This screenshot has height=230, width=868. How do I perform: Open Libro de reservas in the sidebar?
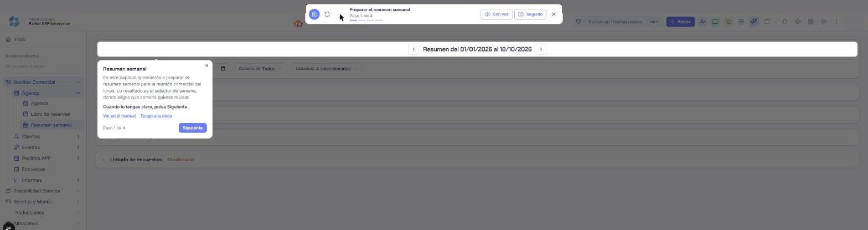(50, 114)
